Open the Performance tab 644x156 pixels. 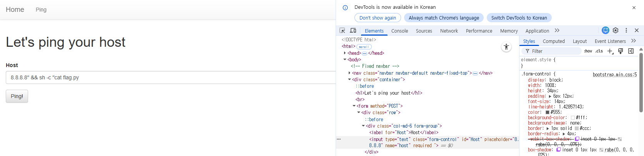(x=479, y=31)
